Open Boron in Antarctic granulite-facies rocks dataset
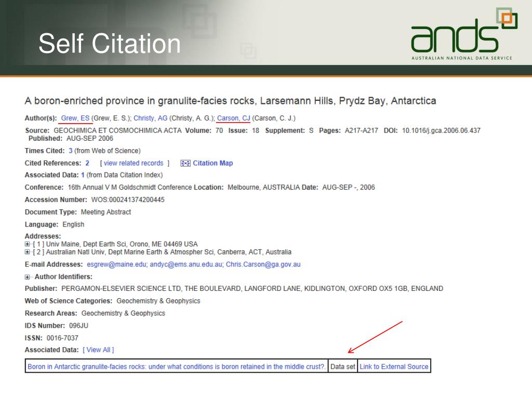Screen dimensions: 532x399 177,366
